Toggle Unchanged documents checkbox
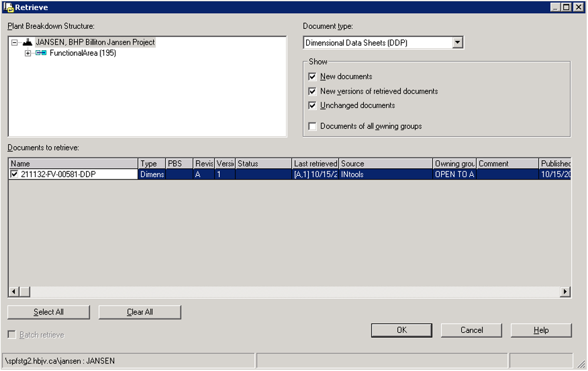This screenshot has width=588, height=371. coord(313,105)
